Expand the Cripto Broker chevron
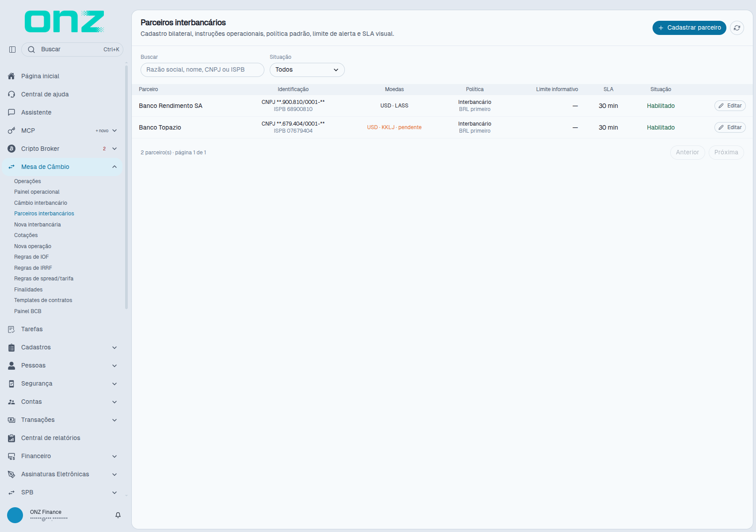 115,149
